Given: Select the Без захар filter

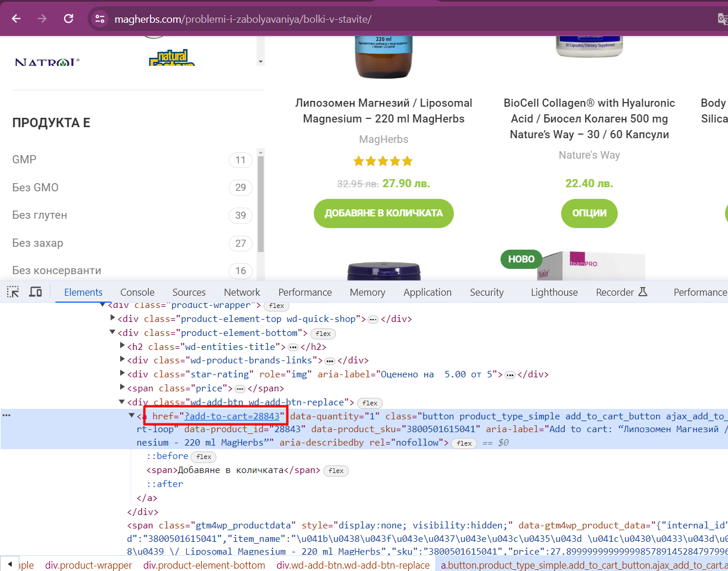Looking at the screenshot, I should pyautogui.click(x=38, y=243).
